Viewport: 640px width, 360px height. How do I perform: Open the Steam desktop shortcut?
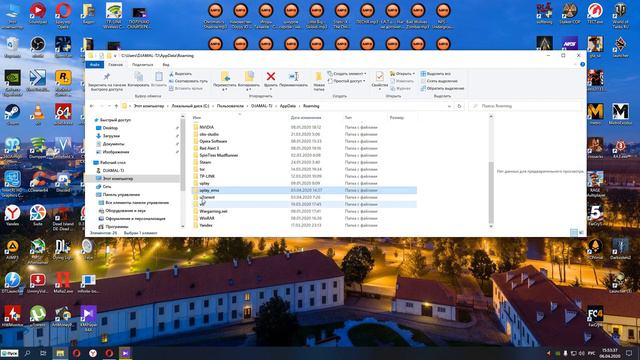pos(13,113)
